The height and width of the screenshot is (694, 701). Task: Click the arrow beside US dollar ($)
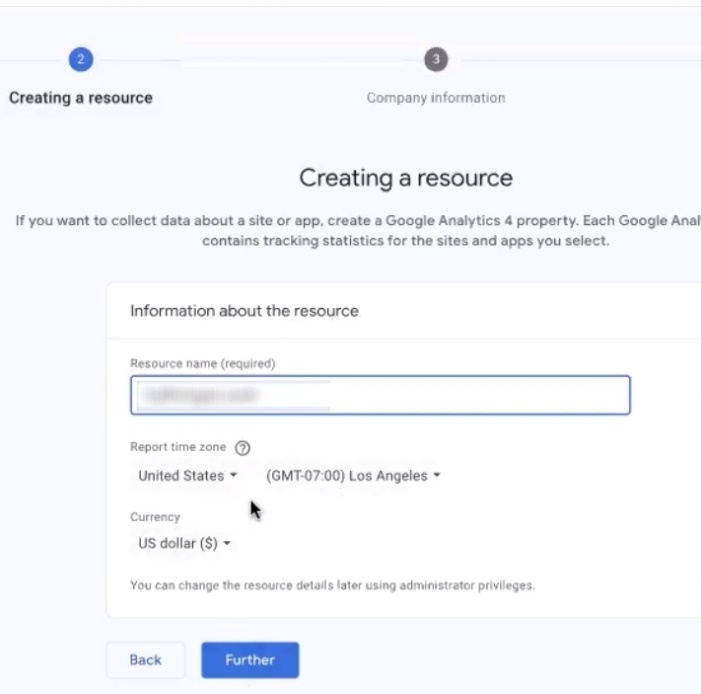point(227,544)
